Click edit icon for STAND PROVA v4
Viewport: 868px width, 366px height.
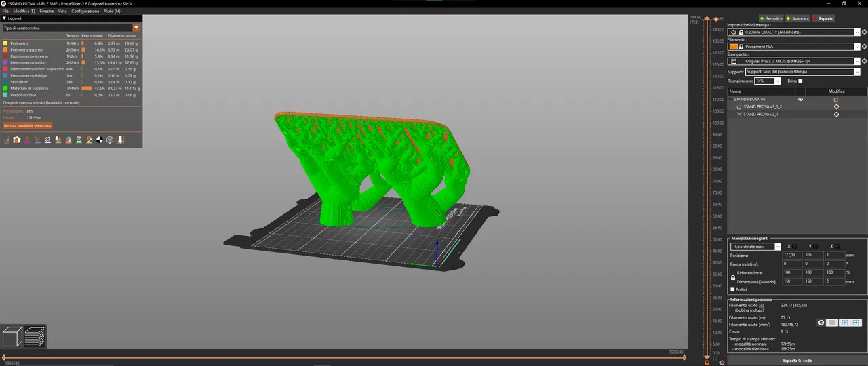(x=836, y=100)
